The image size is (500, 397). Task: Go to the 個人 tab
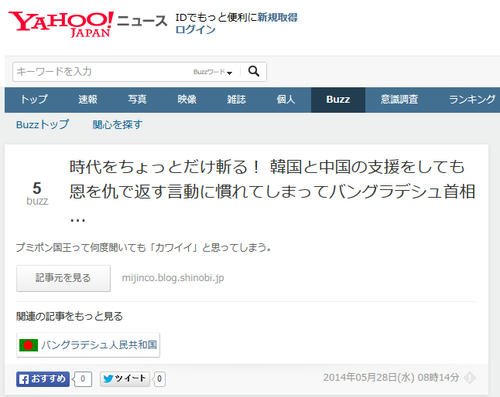[x=286, y=100]
